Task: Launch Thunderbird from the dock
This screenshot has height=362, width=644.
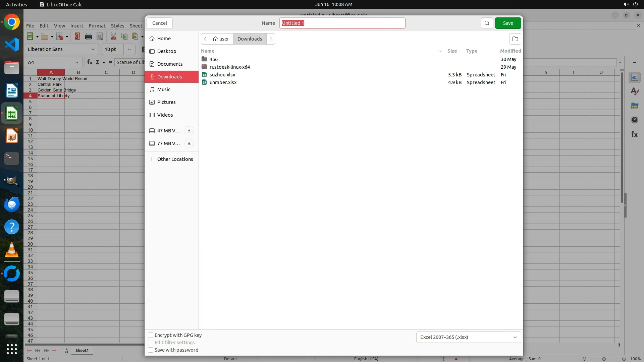Action: 12,204
